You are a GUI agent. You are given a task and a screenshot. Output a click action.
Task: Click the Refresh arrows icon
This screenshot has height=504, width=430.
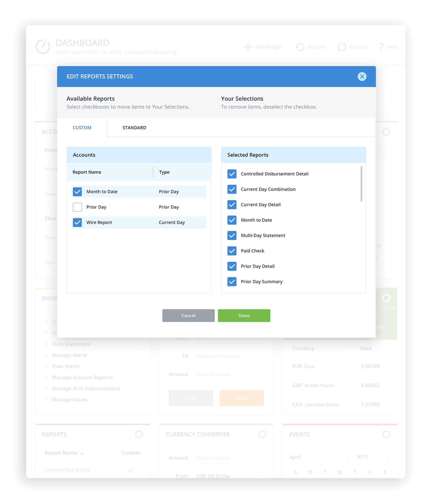[342, 47]
